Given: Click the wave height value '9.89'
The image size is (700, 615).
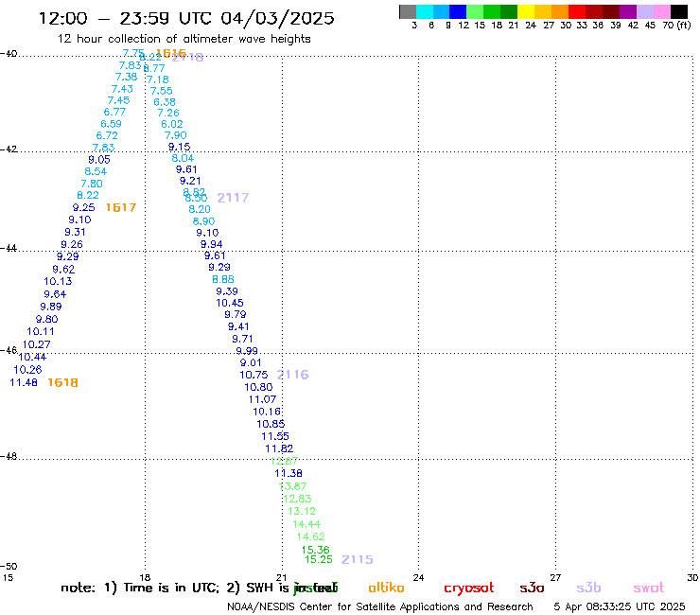Looking at the screenshot, I should tap(51, 307).
